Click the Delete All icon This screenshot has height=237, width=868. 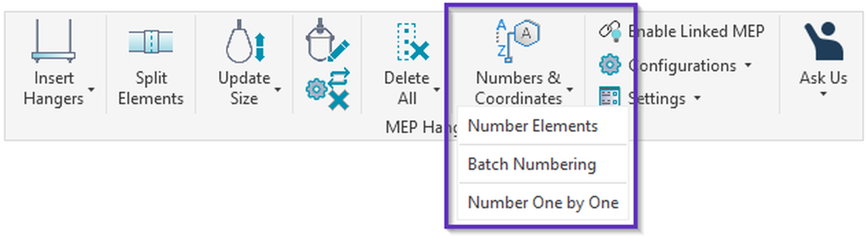click(x=412, y=42)
